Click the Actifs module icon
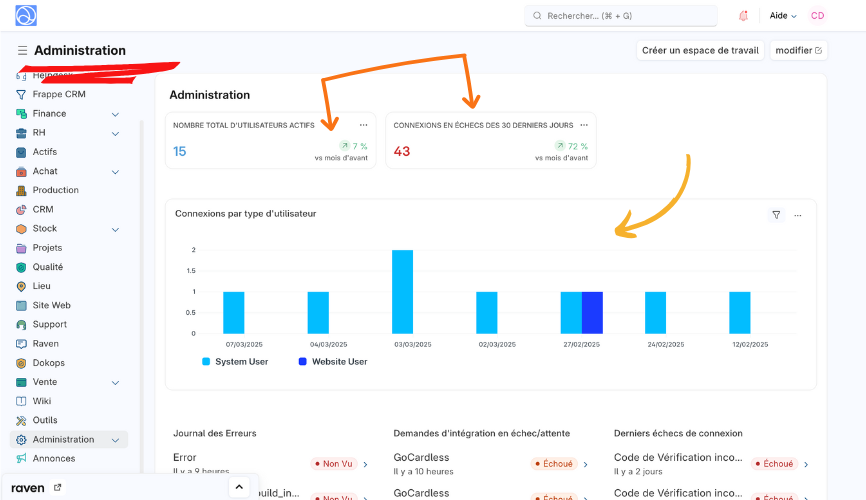This screenshot has height=500, width=866. 21,152
